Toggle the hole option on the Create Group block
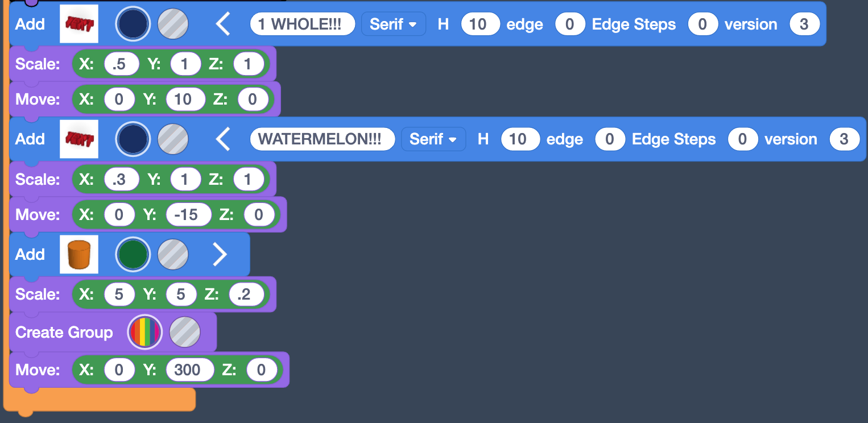The width and height of the screenshot is (868, 423). (x=185, y=333)
